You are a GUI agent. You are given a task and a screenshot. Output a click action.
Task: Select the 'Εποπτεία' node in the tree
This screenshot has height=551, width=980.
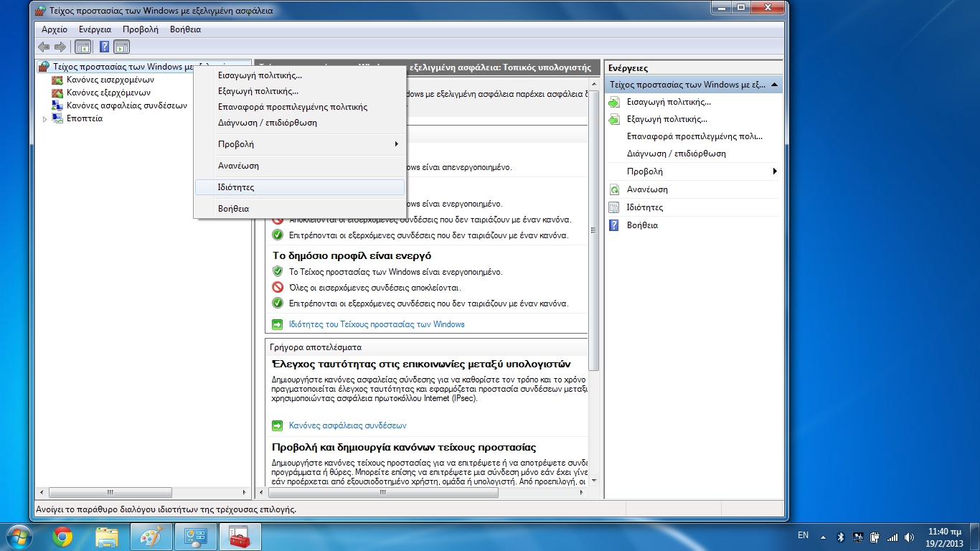(x=84, y=118)
